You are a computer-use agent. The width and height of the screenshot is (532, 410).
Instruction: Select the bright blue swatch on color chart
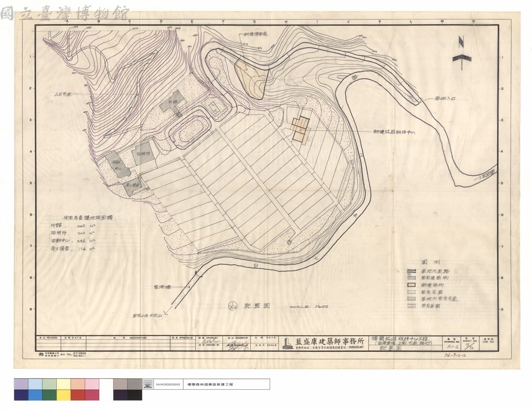[35, 395]
